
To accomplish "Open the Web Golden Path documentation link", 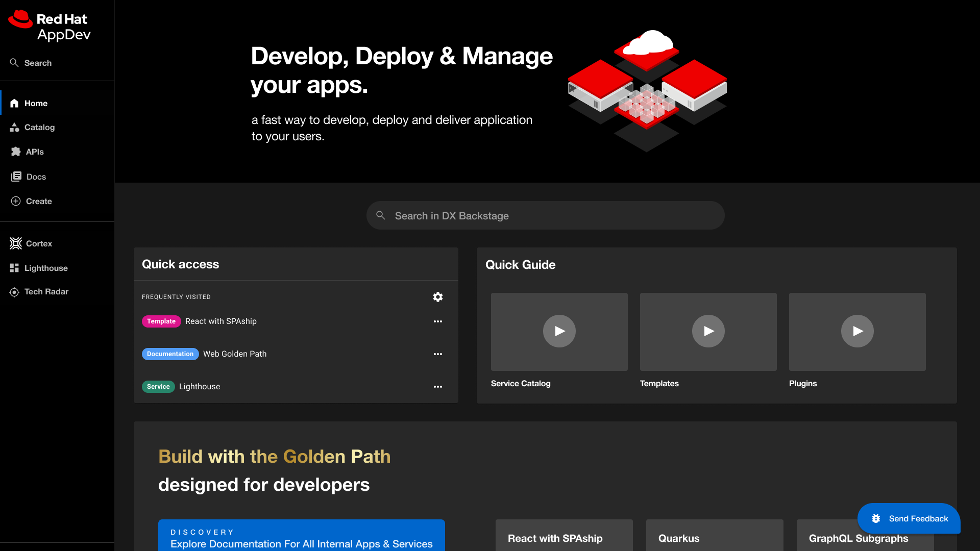I will [x=235, y=354].
